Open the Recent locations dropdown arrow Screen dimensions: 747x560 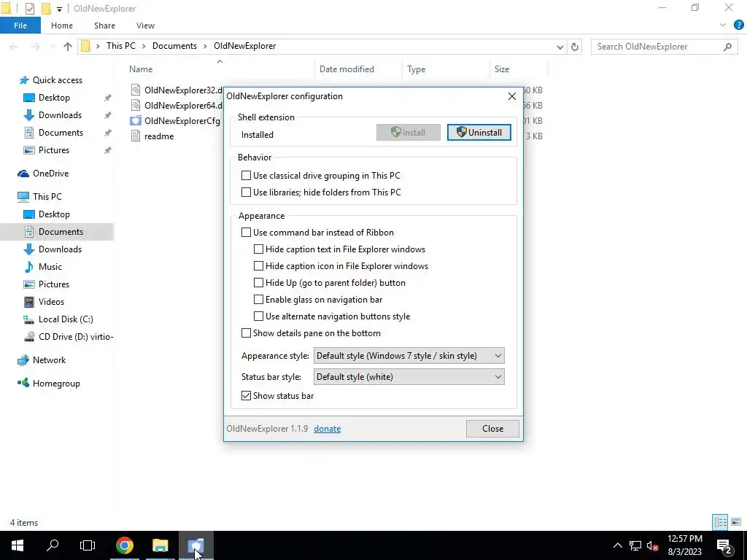(x=53, y=47)
